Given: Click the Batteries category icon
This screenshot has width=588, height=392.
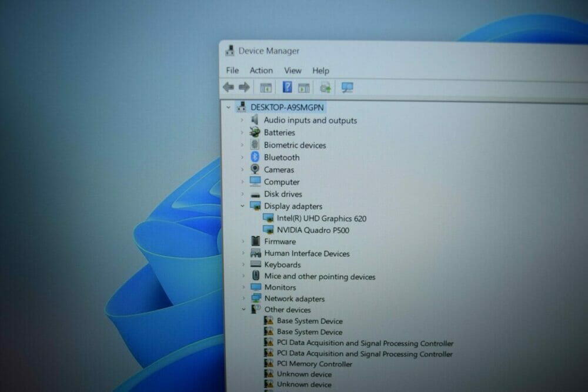Looking at the screenshot, I should click(255, 132).
